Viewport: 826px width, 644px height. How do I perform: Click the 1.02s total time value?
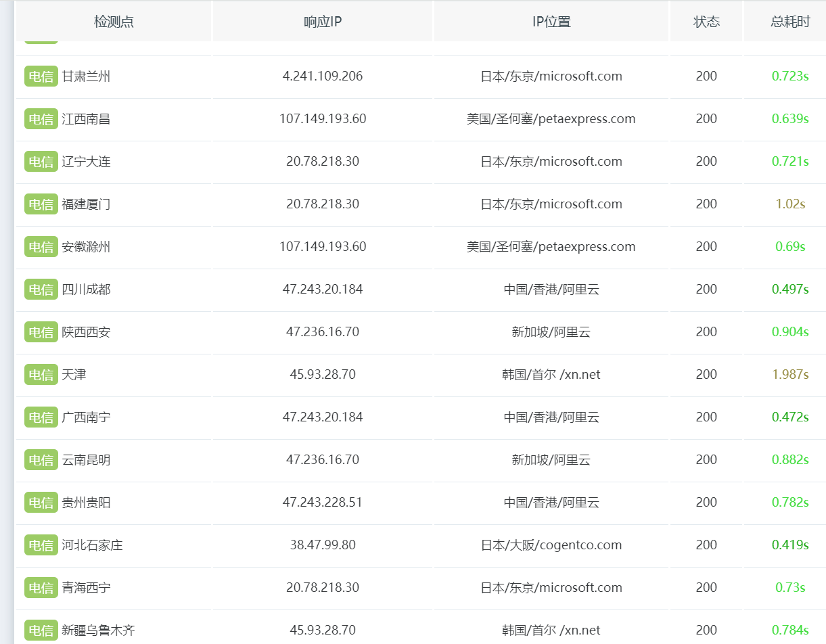pyautogui.click(x=790, y=204)
